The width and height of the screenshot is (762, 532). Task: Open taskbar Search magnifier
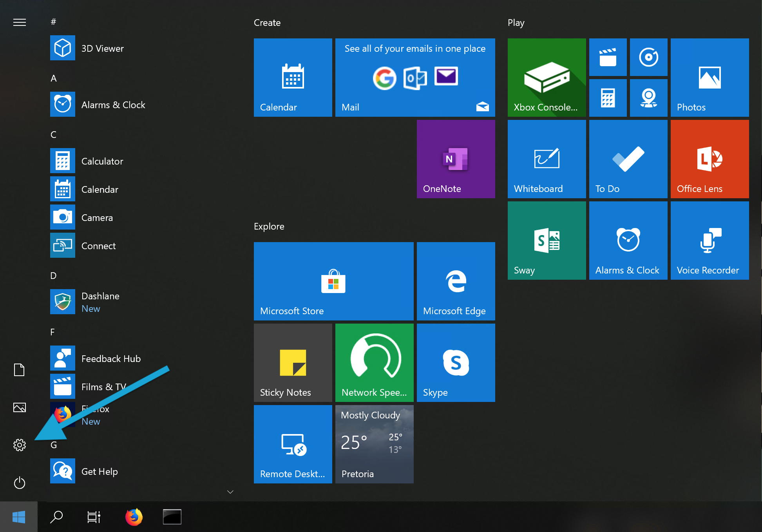coord(56,517)
